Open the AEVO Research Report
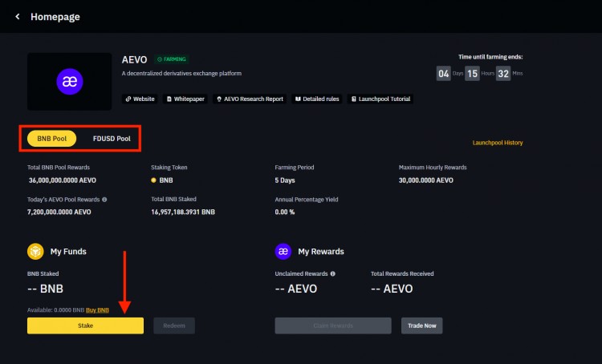Viewport: 602px width, 364px height. pos(250,99)
